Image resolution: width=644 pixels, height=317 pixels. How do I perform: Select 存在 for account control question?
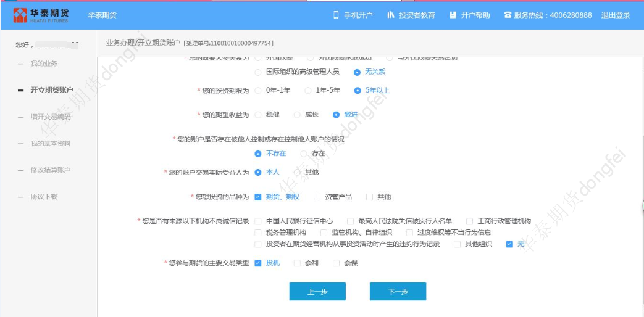coord(304,154)
